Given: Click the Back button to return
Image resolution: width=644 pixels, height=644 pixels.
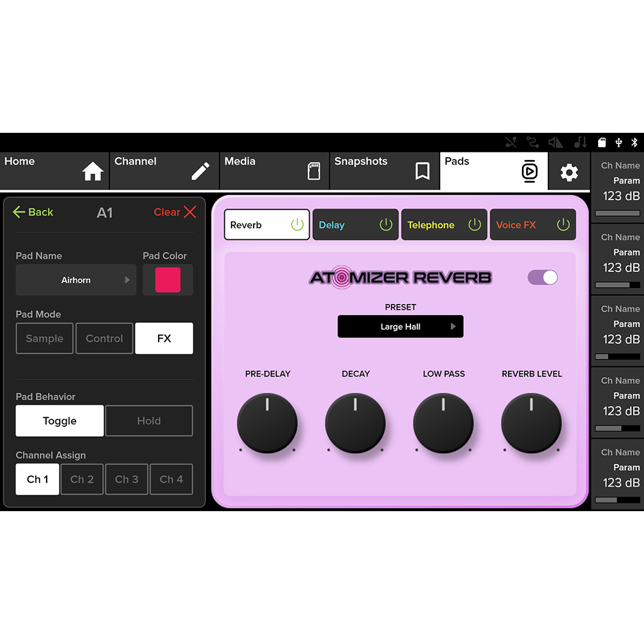Looking at the screenshot, I should point(33,212).
